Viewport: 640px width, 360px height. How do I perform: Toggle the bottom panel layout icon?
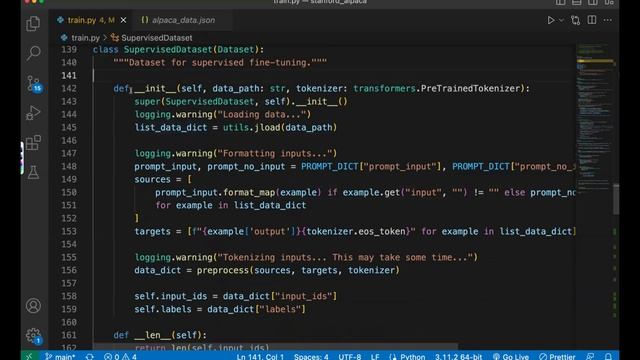point(576,2)
